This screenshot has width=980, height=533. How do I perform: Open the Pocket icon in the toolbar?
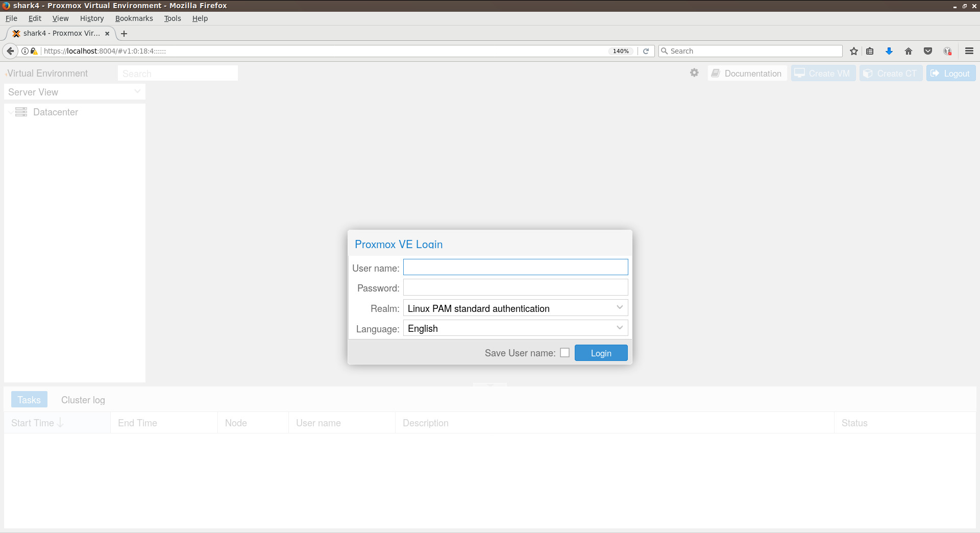pyautogui.click(x=928, y=51)
